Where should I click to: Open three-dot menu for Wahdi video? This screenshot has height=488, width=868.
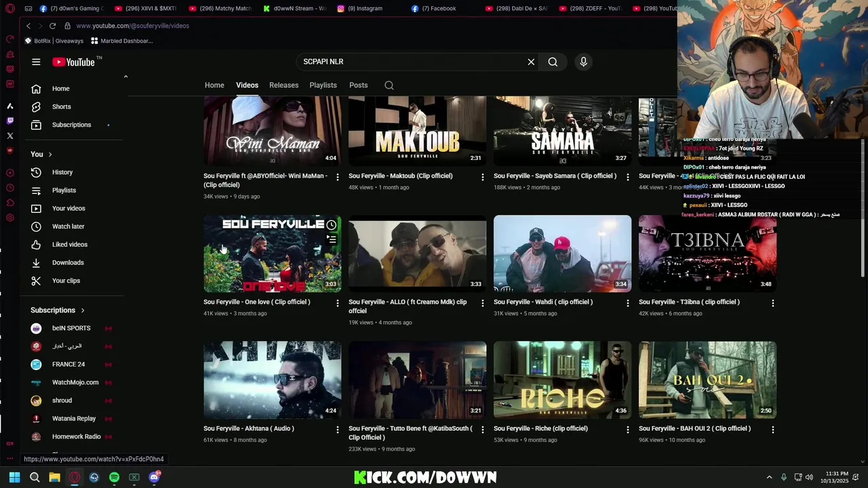[x=627, y=303]
